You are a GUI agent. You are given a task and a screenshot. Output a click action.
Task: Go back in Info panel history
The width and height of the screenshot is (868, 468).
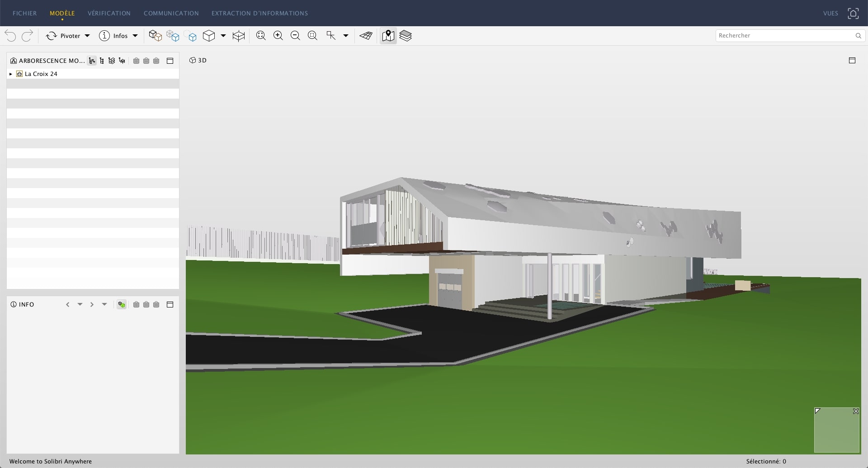(68, 305)
